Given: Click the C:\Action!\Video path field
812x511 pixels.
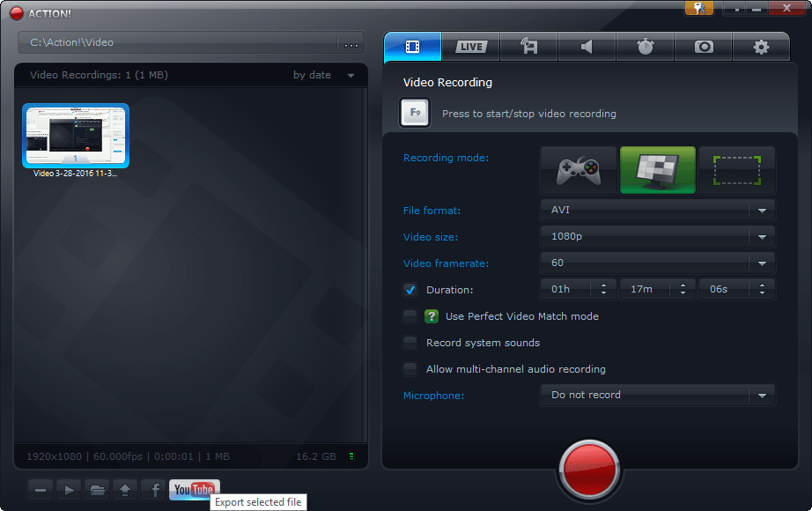Looking at the screenshot, I should click(x=179, y=42).
